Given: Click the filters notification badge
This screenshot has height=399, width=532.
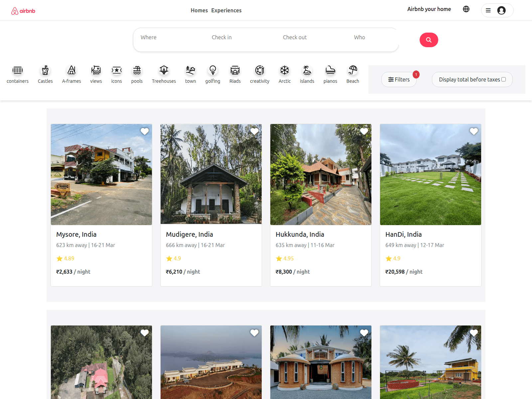Looking at the screenshot, I should click(x=416, y=74).
